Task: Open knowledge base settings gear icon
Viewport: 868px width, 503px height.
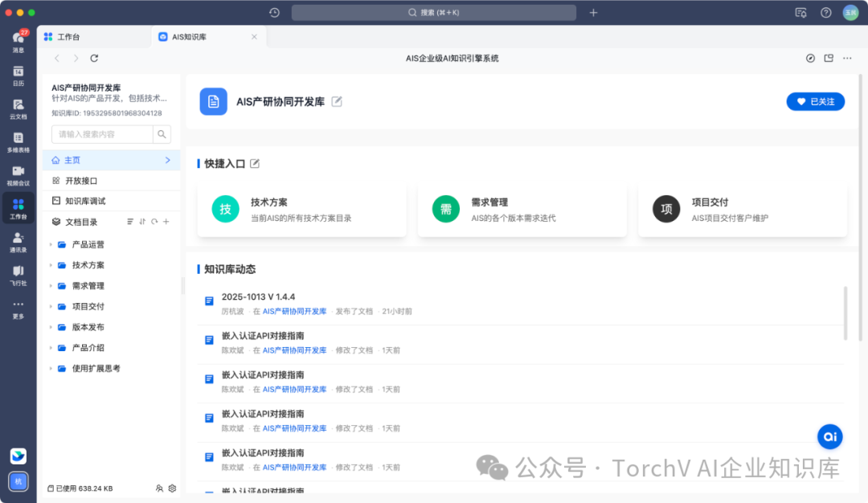Action: click(172, 488)
